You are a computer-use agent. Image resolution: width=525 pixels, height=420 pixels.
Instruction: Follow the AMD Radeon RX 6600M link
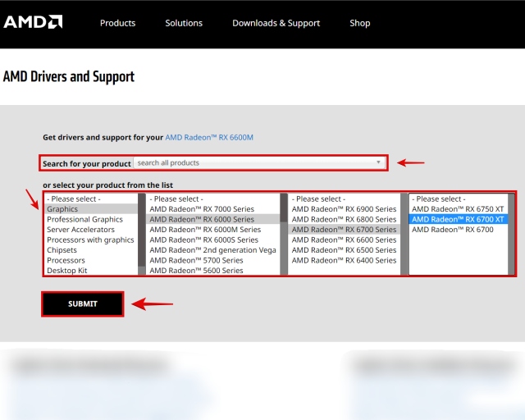tap(209, 137)
